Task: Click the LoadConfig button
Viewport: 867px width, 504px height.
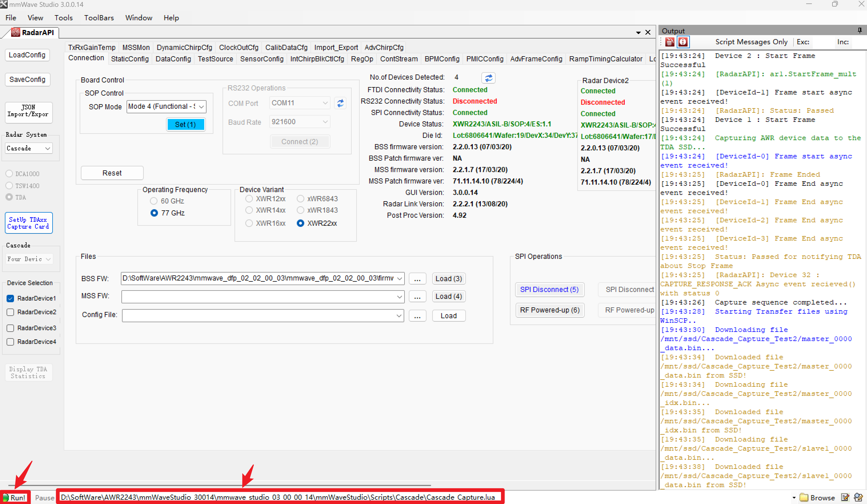Action: [x=27, y=55]
